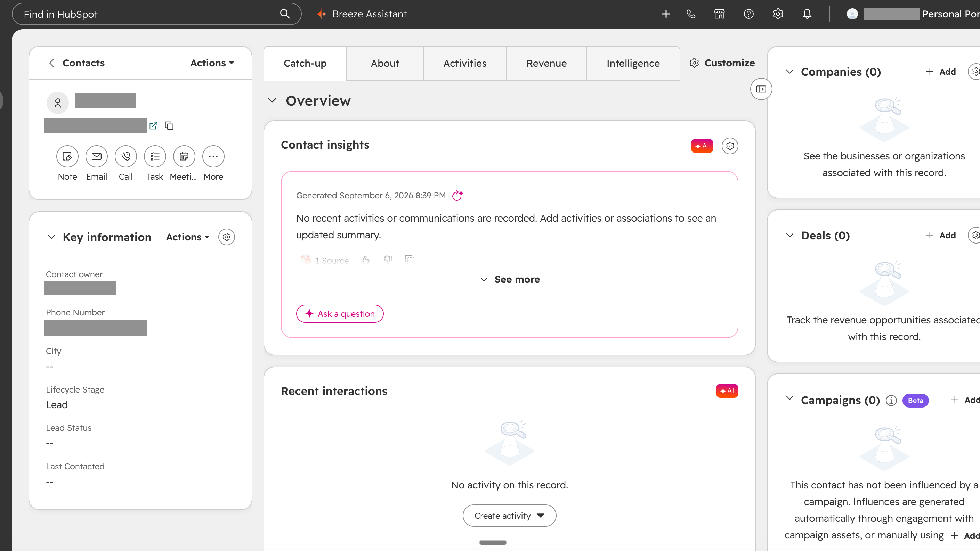This screenshot has height=551, width=980.
Task: Click Ask a question button
Action: pos(340,314)
